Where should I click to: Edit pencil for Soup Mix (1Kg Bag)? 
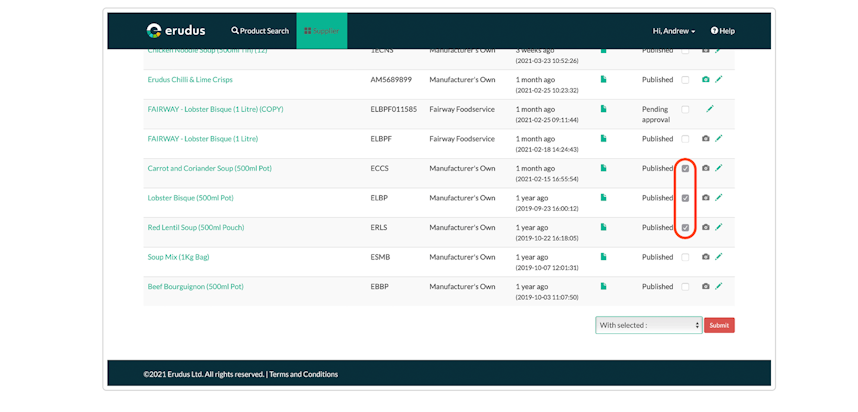point(718,257)
